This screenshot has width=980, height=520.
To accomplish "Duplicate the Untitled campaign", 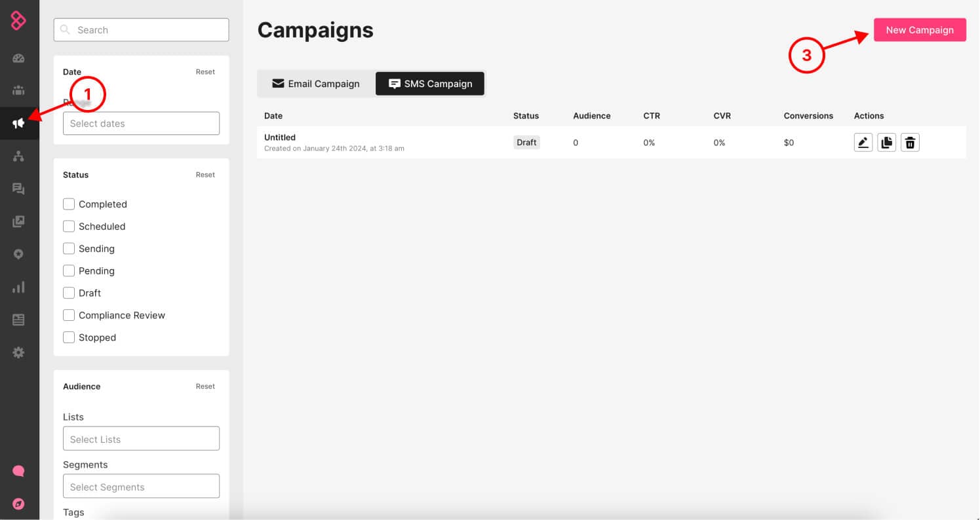I will (x=886, y=142).
